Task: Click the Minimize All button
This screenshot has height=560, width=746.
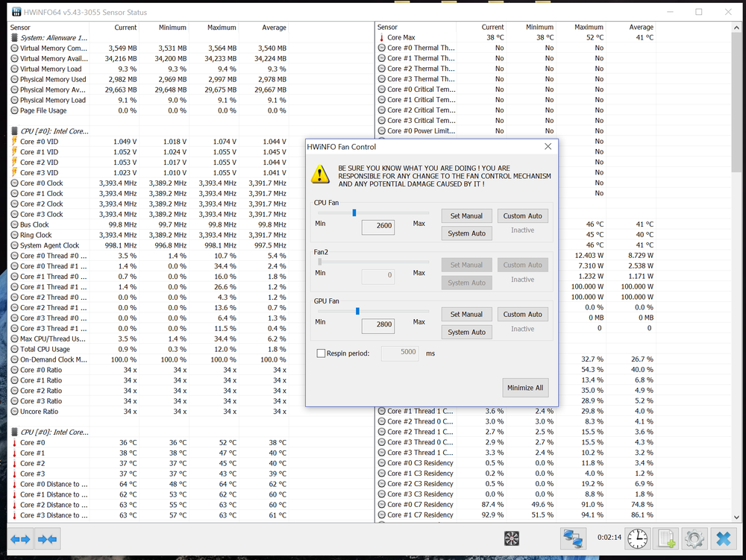Action: coord(525,388)
